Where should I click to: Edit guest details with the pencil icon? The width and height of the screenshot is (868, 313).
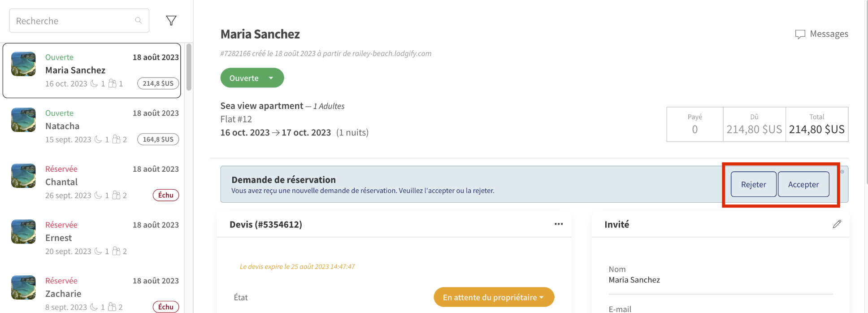(838, 224)
